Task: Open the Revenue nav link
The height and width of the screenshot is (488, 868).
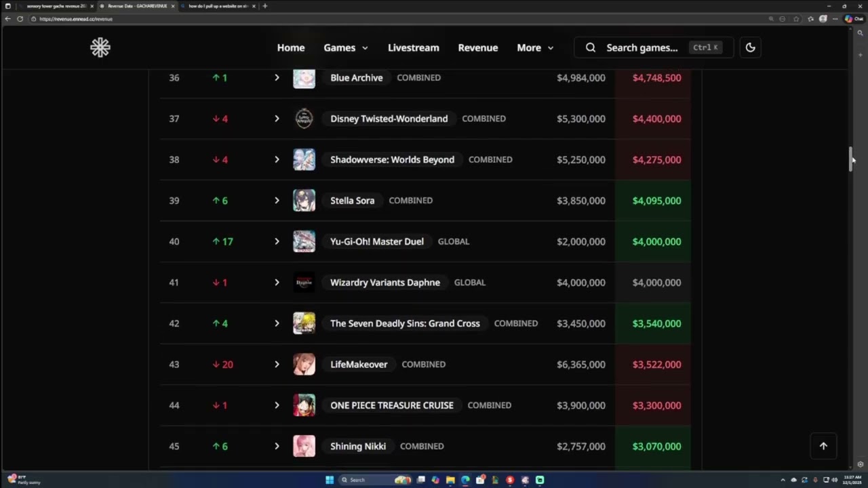Action: [x=478, y=47]
